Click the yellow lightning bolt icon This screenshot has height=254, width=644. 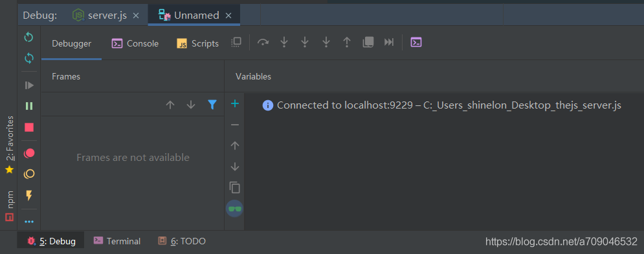click(x=28, y=195)
